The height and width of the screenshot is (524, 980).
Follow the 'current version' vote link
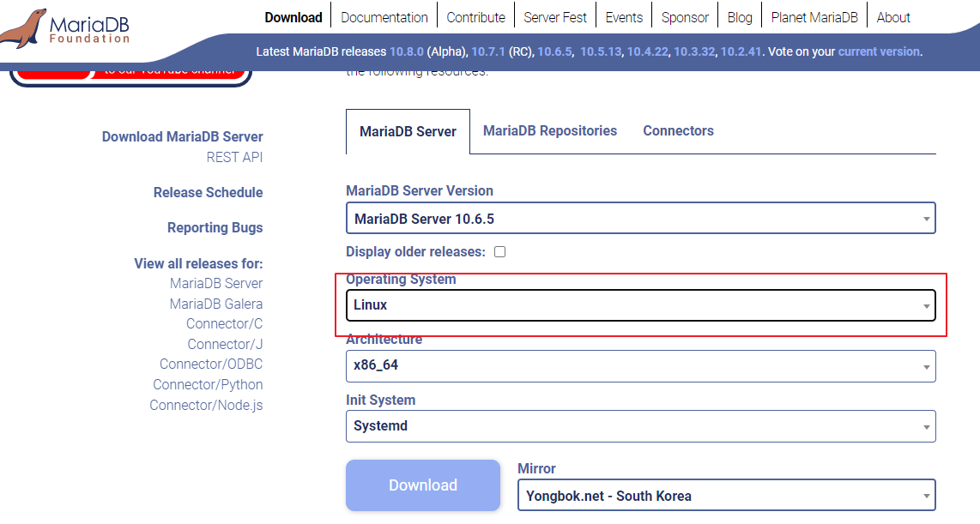(879, 51)
